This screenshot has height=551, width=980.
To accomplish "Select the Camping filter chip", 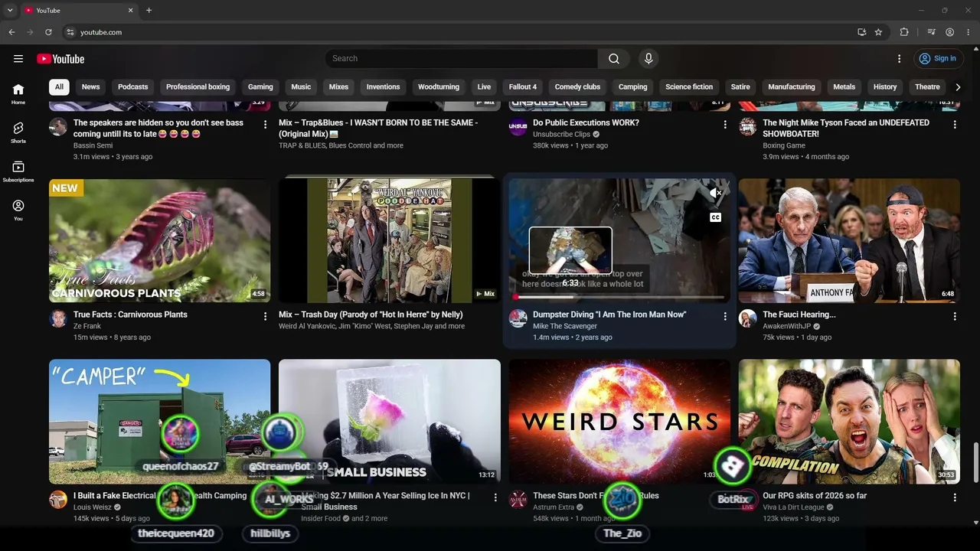I will point(633,87).
